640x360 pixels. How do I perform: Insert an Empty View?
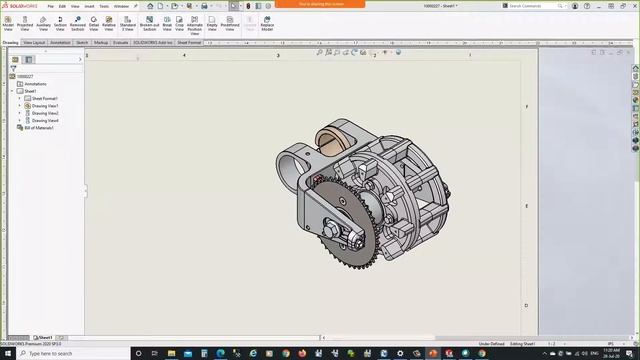[212, 24]
